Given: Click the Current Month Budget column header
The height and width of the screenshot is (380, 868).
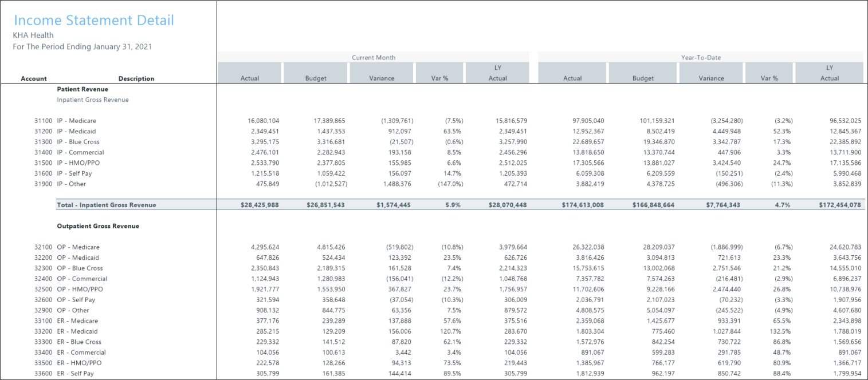Looking at the screenshot, I should click(316, 78).
